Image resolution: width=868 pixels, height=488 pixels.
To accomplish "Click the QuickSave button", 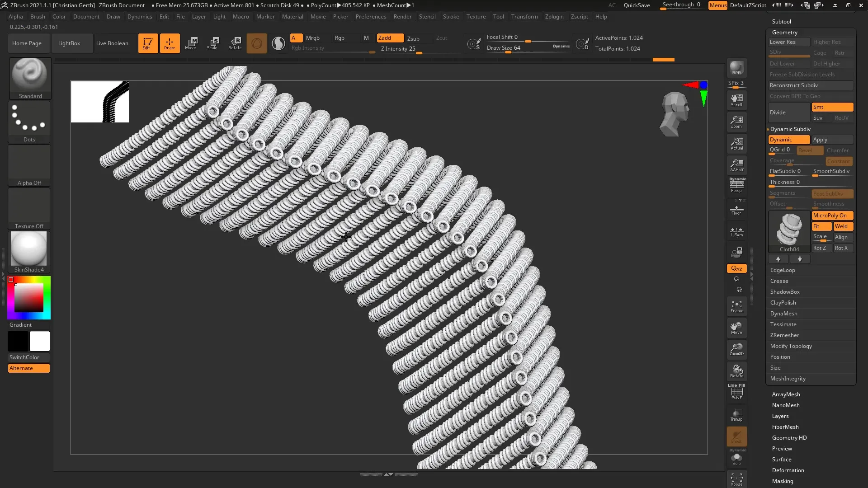I will 637,5.
